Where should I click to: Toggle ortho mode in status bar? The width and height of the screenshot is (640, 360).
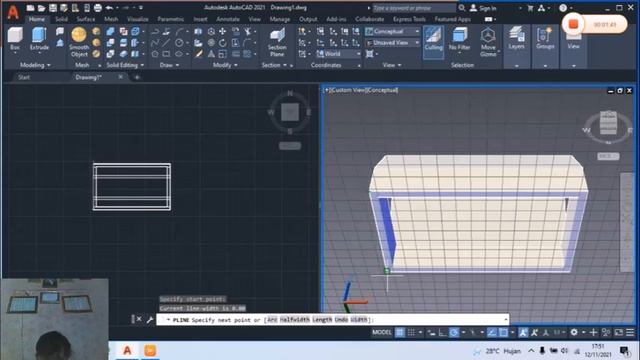click(x=442, y=333)
